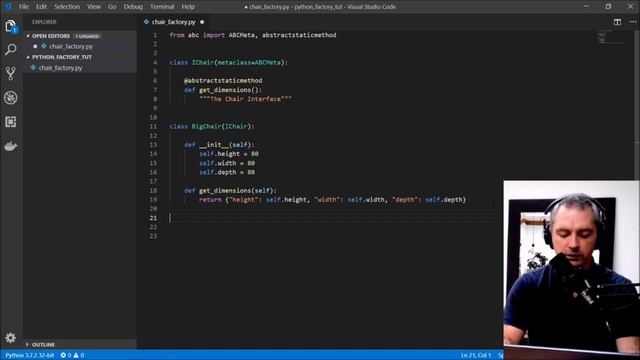This screenshot has height=360, width=640.
Task: Click the 1 unsaved badge
Action: (87, 36)
